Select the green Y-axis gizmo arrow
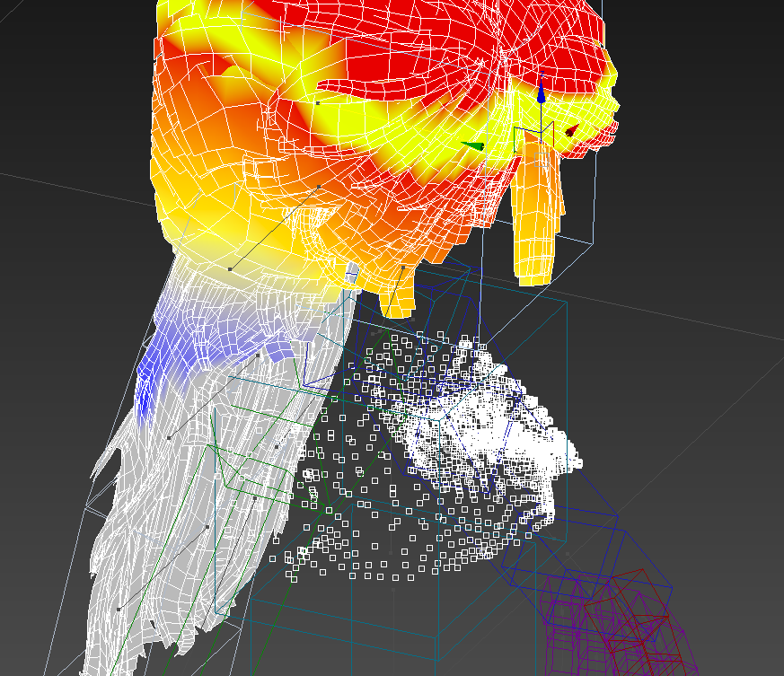The height and width of the screenshot is (676, 784). click(x=472, y=145)
